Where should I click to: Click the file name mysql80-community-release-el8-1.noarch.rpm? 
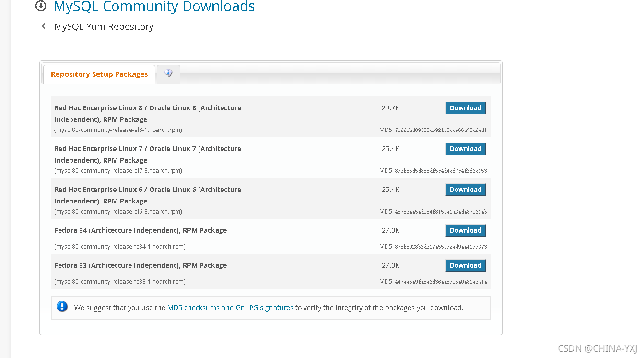(118, 130)
